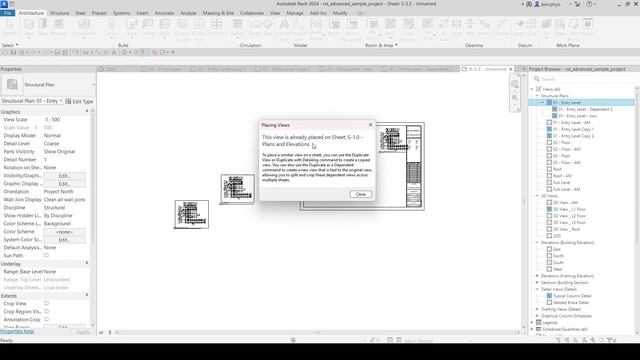Click the drawing area horizontal scrollbar
This screenshot has height=360, width=640.
[317, 333]
